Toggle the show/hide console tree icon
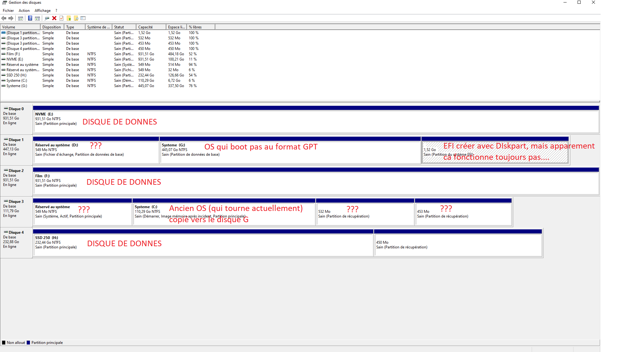This screenshot has height=352, width=644. point(21,18)
